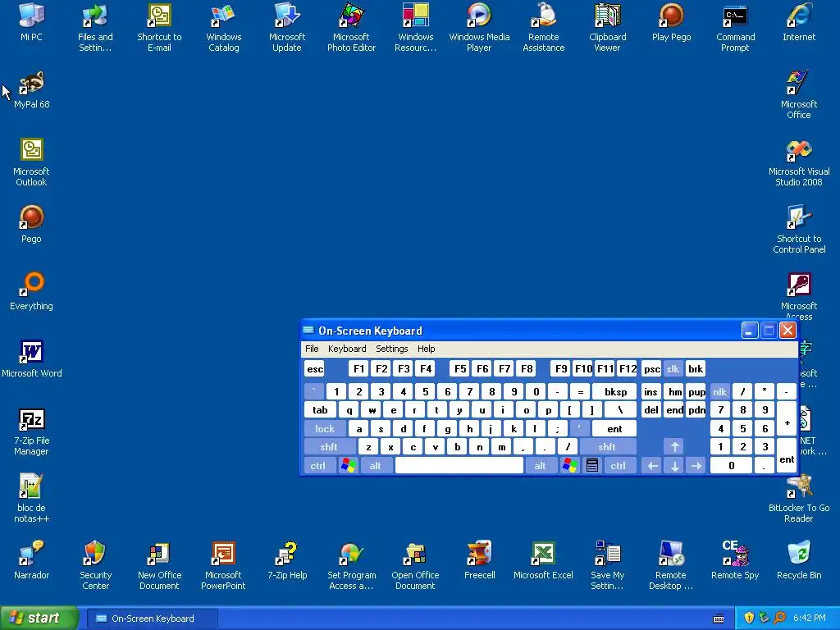This screenshot has height=630, width=840.
Task: Click the magnifier tray icon
Action: point(779,619)
